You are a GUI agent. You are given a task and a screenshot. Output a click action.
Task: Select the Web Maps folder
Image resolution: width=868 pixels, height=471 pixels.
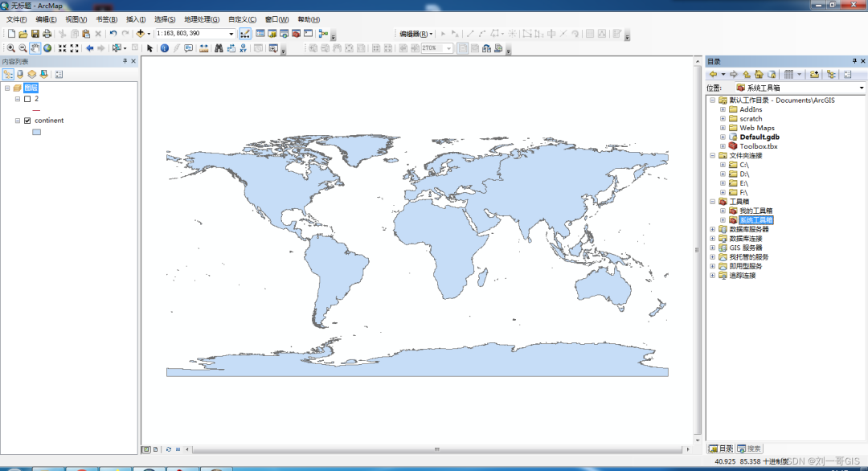[x=757, y=128]
